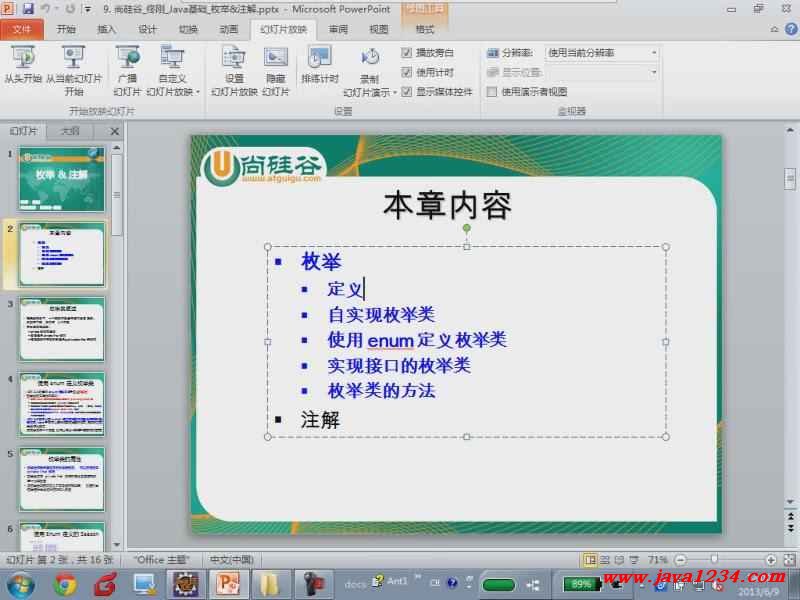Collapse the ribbon with the caret icon
The height and width of the screenshot is (600, 800).
774,30
